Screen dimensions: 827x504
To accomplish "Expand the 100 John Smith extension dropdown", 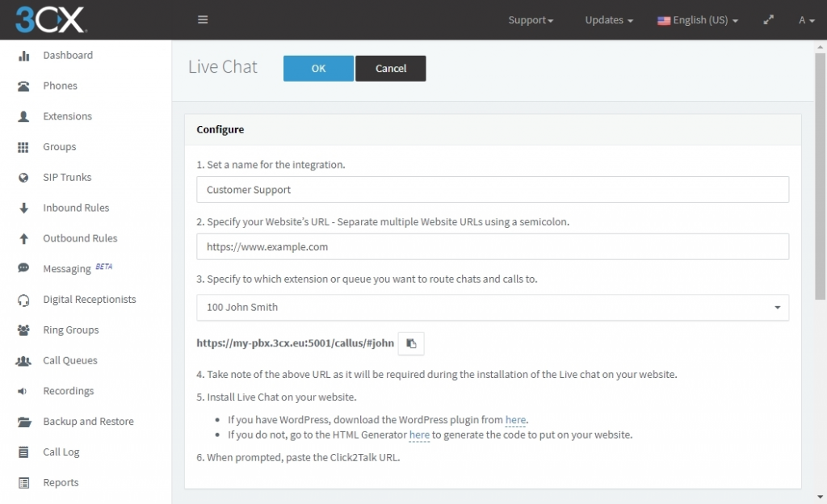I will pos(493,308).
